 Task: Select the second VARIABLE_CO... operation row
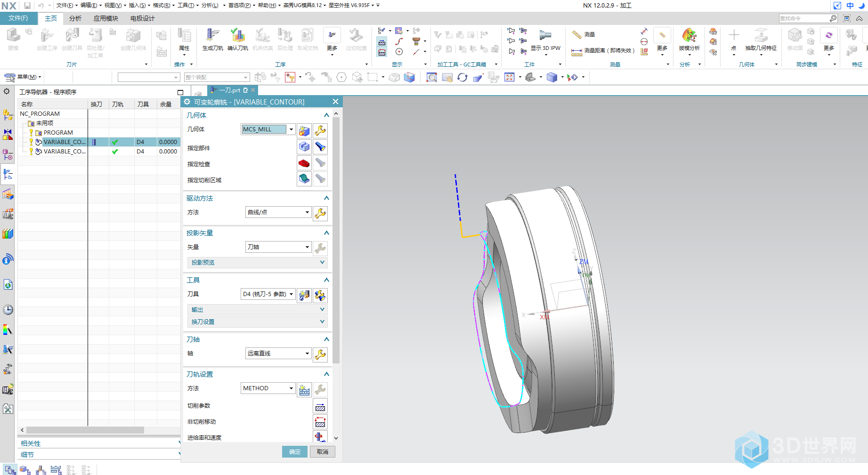coord(99,151)
